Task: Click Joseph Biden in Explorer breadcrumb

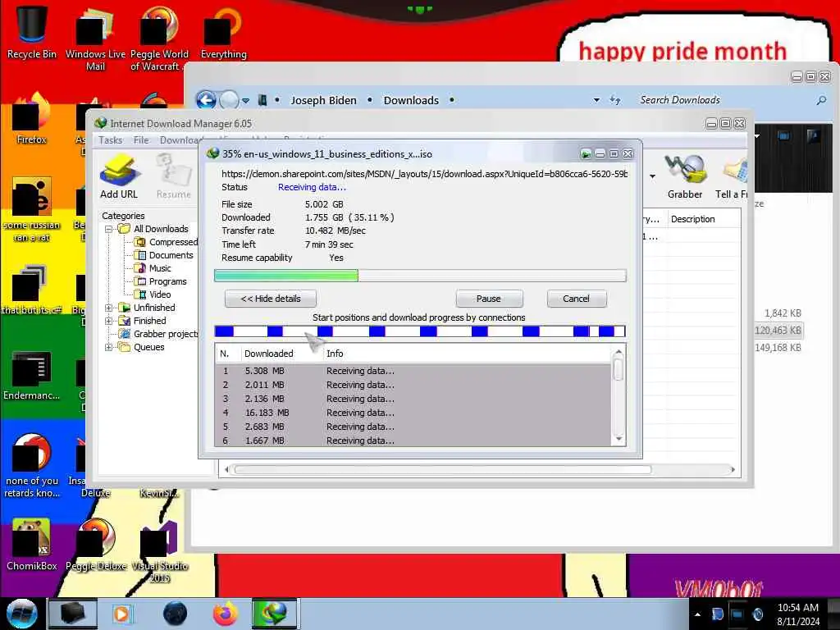Action: (323, 100)
